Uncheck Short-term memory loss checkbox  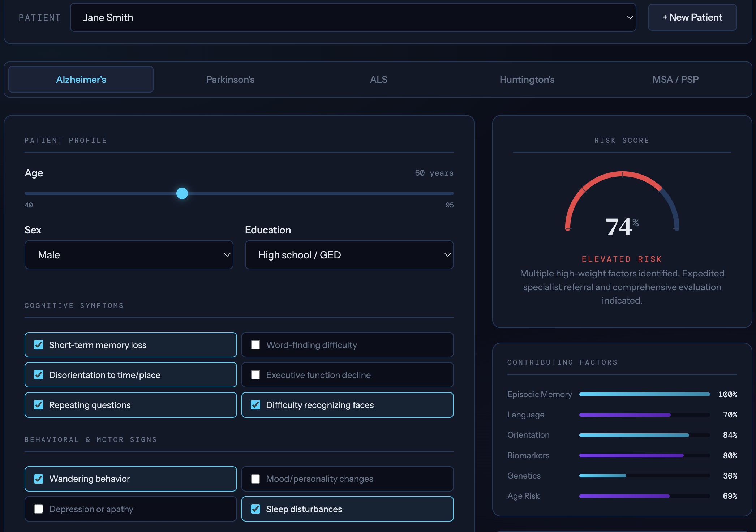coord(39,345)
